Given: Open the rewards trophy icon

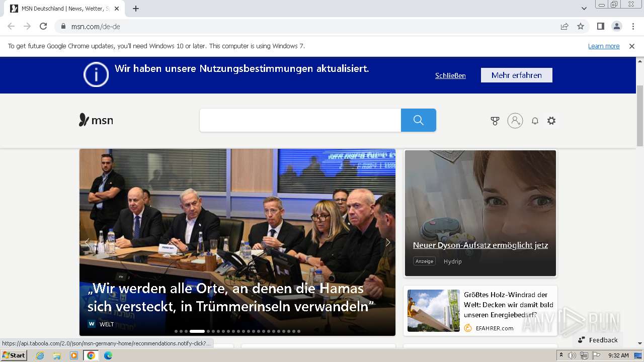Looking at the screenshot, I should tap(495, 121).
